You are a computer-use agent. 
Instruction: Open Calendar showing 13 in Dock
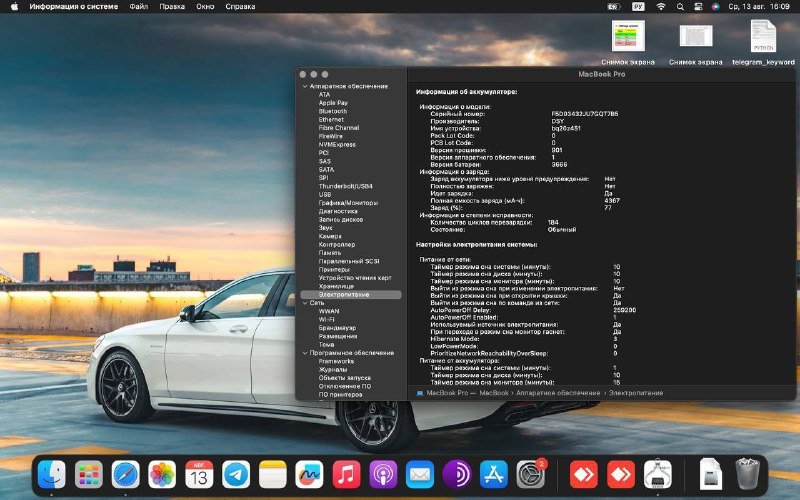[x=199, y=474]
